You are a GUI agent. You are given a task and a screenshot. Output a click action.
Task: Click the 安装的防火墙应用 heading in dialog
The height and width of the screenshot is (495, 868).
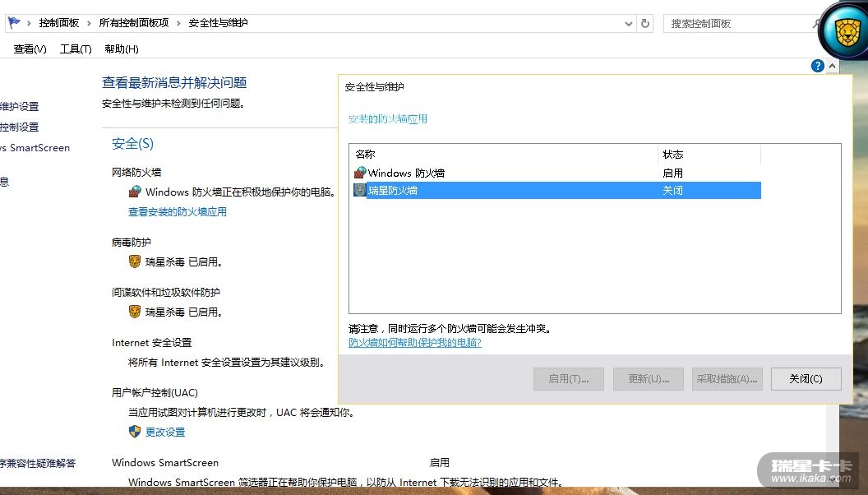[387, 119]
